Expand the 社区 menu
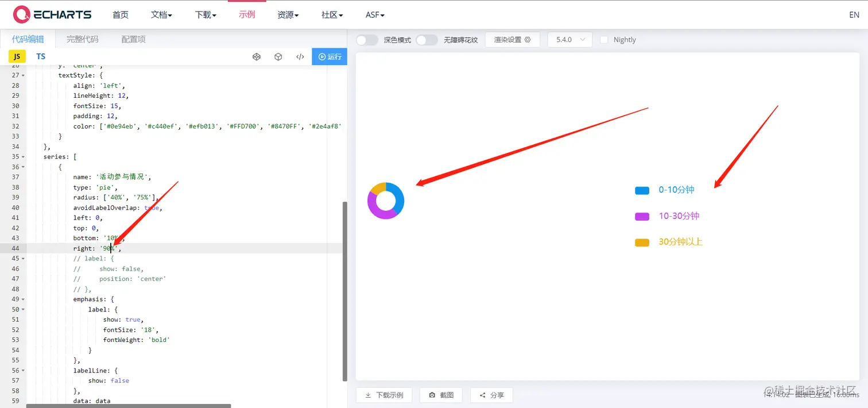The image size is (868, 408). (x=332, y=15)
